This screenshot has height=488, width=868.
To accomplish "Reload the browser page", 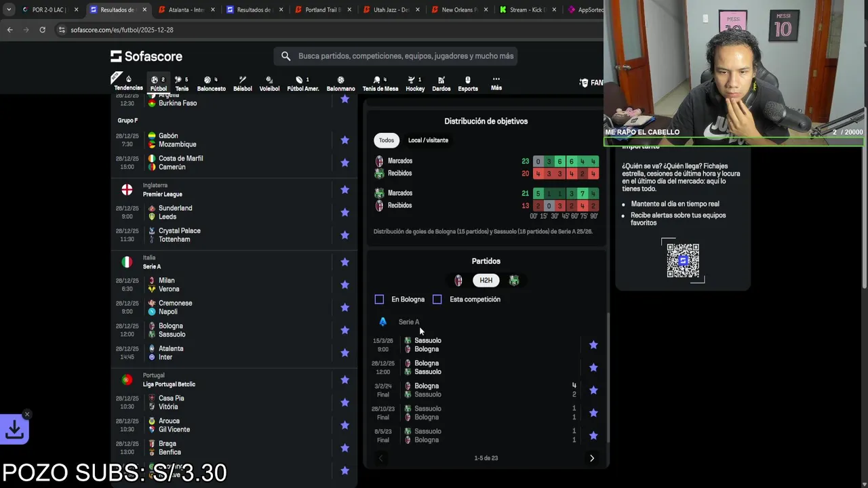I will (x=42, y=30).
